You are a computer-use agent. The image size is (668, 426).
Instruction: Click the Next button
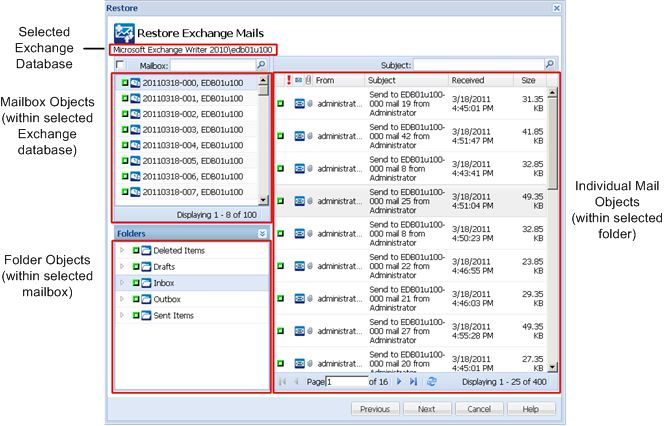tap(426, 408)
